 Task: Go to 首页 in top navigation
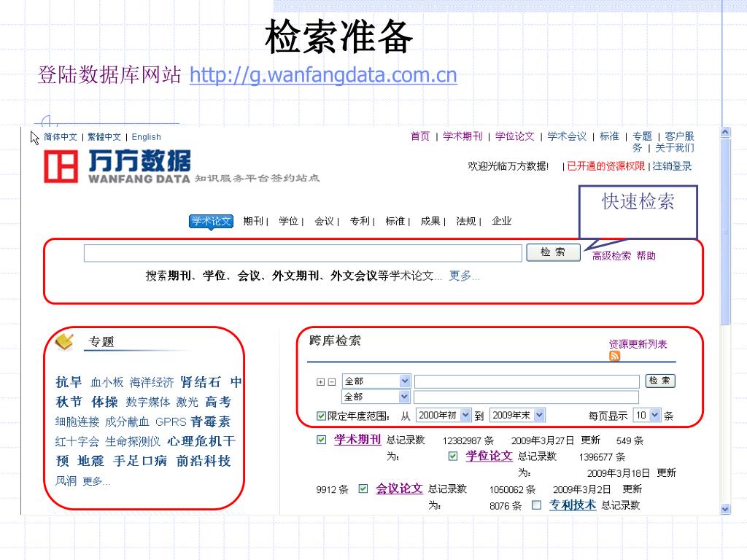click(420, 136)
